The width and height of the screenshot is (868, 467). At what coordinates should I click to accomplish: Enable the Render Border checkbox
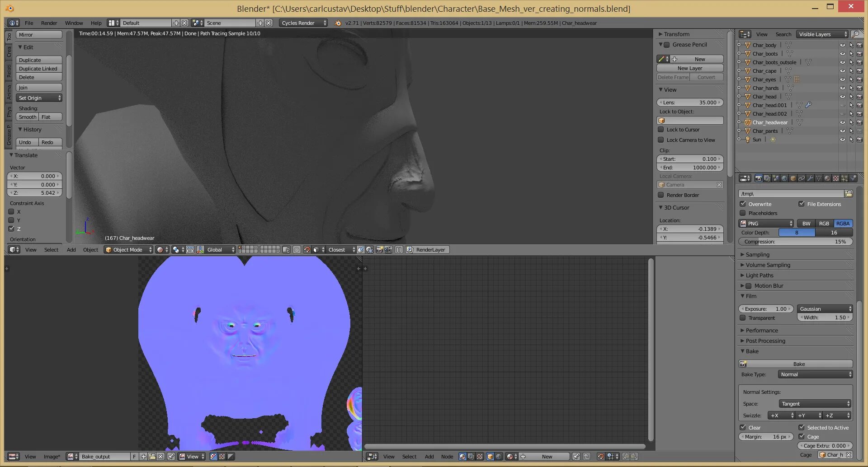[661, 195]
